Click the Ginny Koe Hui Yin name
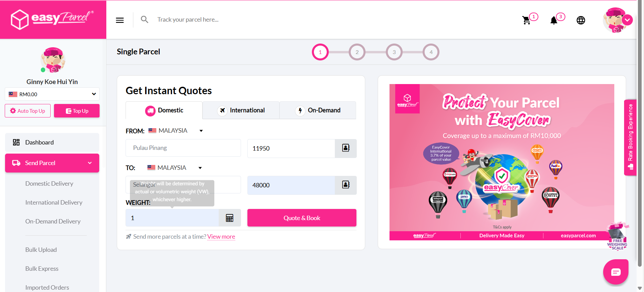 pos(52,82)
